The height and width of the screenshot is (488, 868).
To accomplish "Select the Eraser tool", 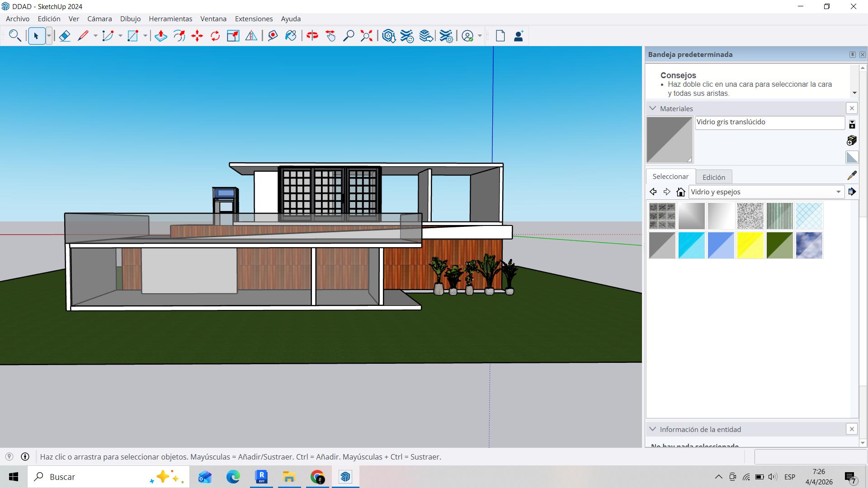I will coord(65,36).
